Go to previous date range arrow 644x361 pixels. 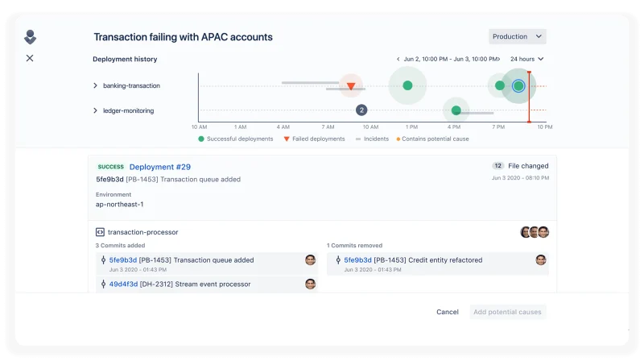pos(398,59)
